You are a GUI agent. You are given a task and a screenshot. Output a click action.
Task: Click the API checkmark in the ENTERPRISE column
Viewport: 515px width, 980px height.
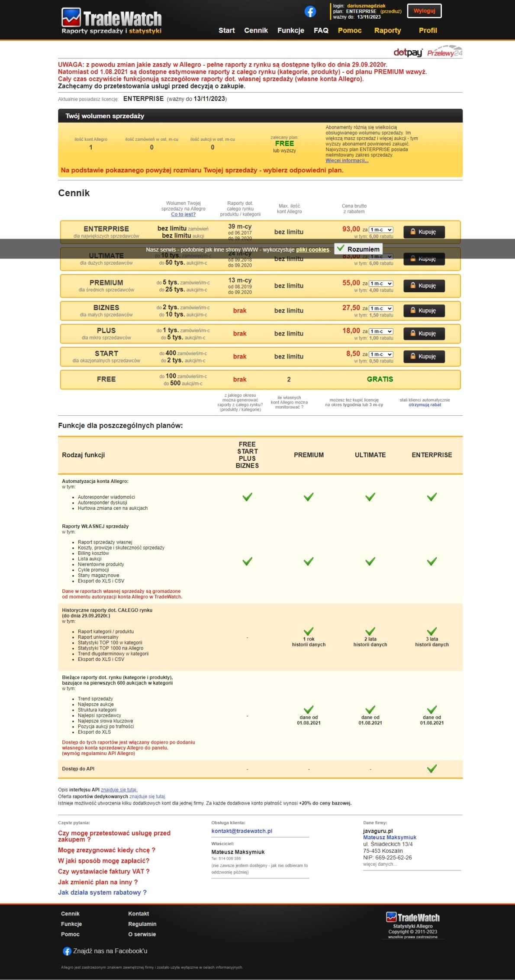tap(432, 769)
